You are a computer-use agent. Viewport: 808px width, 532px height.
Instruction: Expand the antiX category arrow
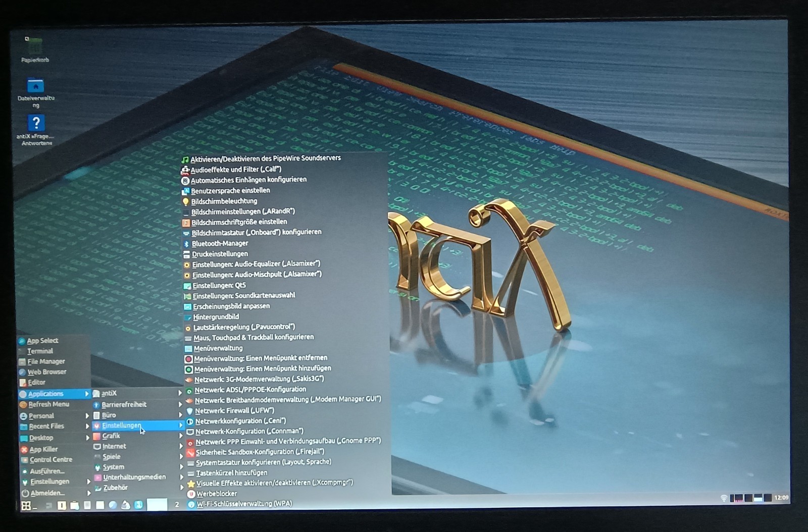(180, 393)
